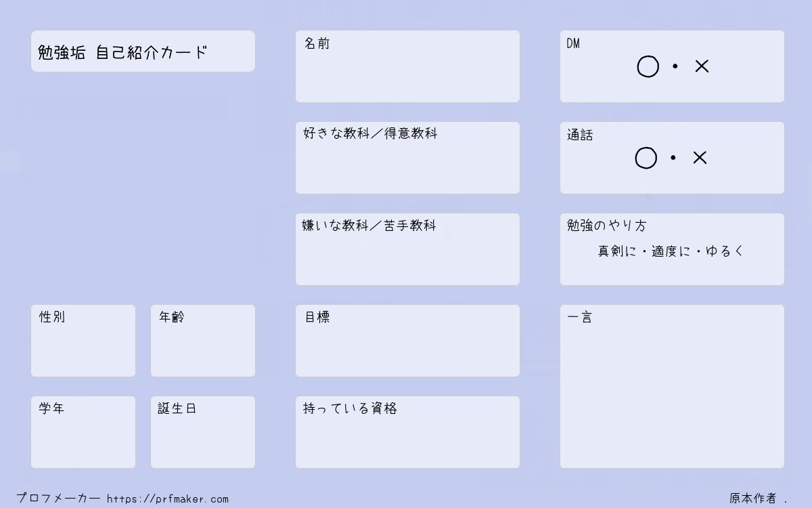Select the circle option under DM
The image size is (812, 508).
pyautogui.click(x=648, y=66)
